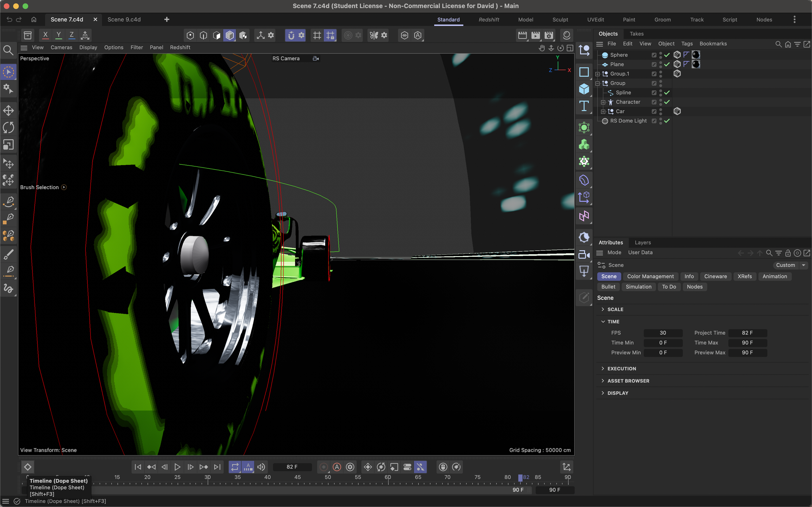Screen dimensions: 812x507
Task: Toggle RS Dome Light enable checkmark
Action: point(667,121)
